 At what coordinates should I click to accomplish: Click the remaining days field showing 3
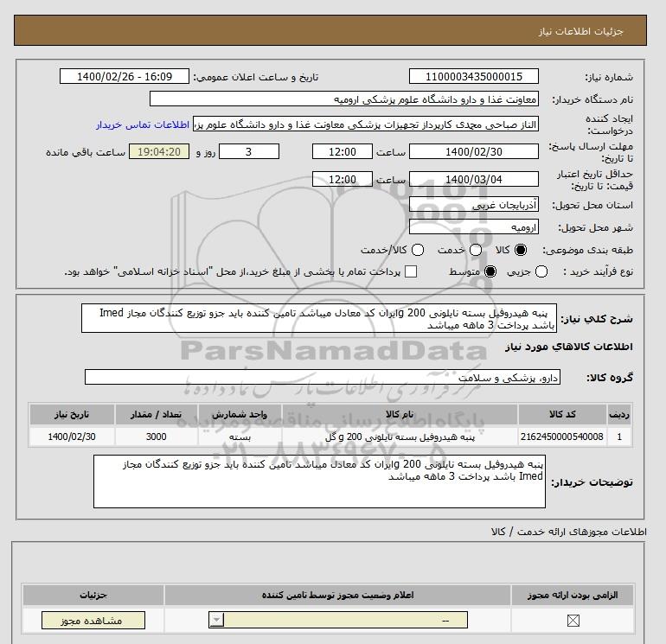pos(249,151)
